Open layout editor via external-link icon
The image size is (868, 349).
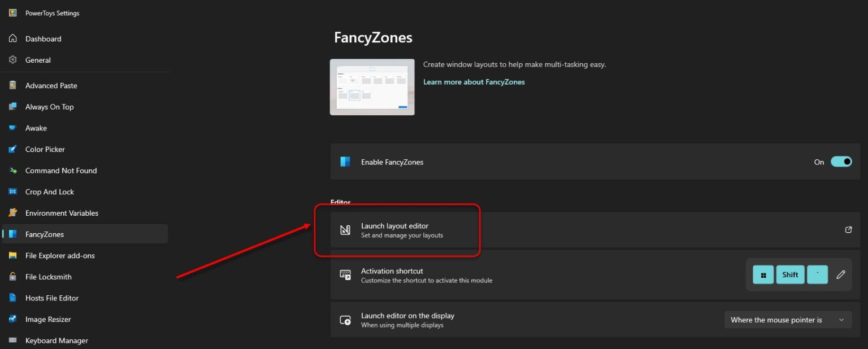coord(848,230)
